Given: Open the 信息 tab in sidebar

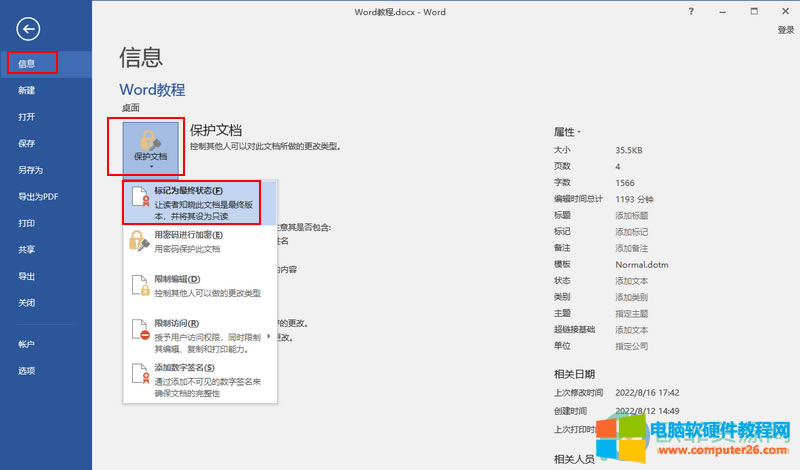Looking at the screenshot, I should coord(28,64).
